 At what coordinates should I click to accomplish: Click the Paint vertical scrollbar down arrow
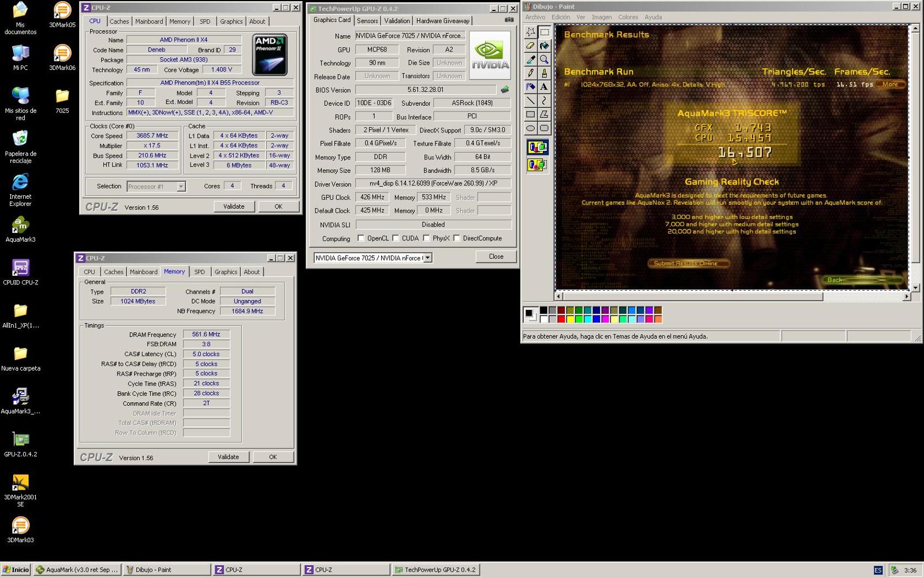tap(915, 287)
